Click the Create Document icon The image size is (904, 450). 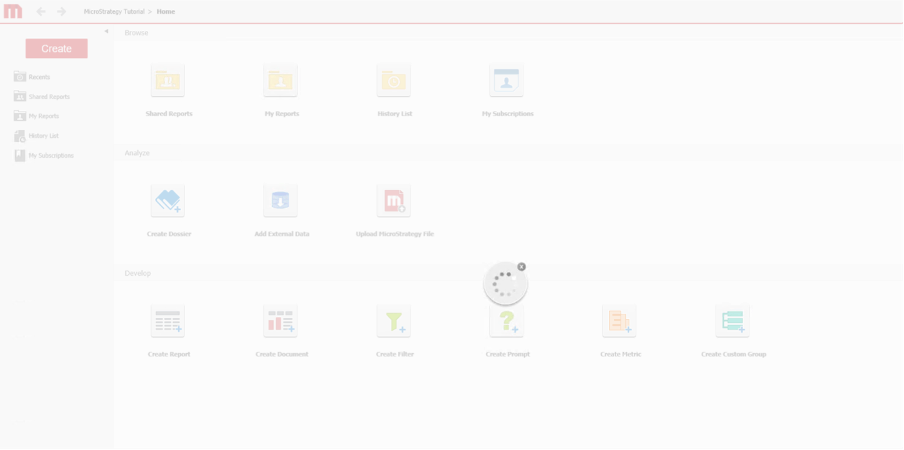click(x=281, y=321)
